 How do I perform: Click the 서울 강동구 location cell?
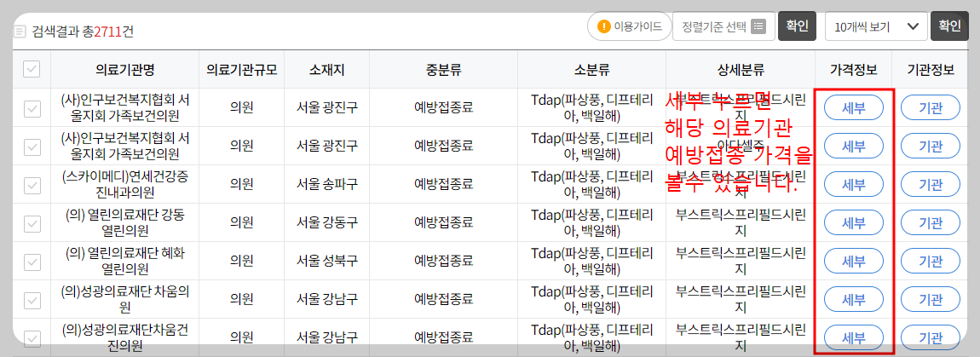pos(327,222)
